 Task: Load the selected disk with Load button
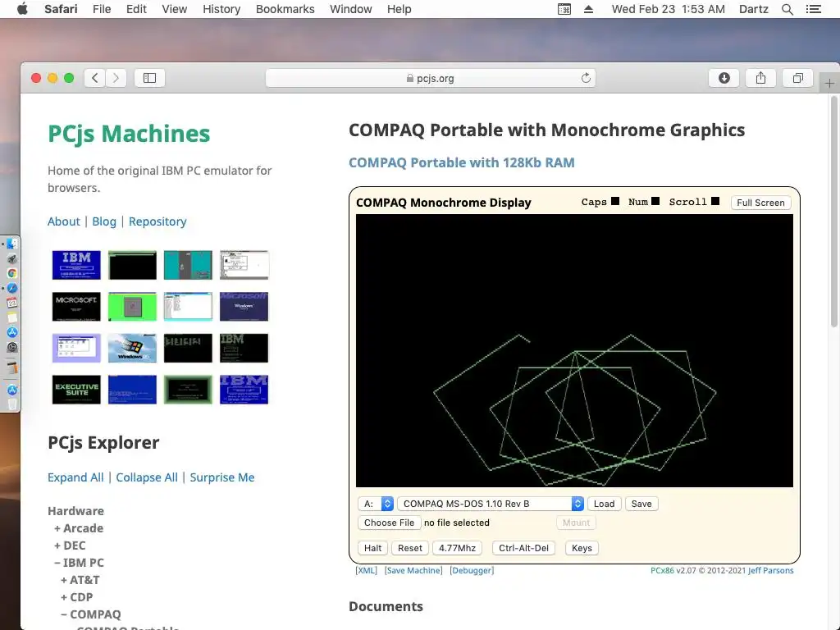coord(604,504)
